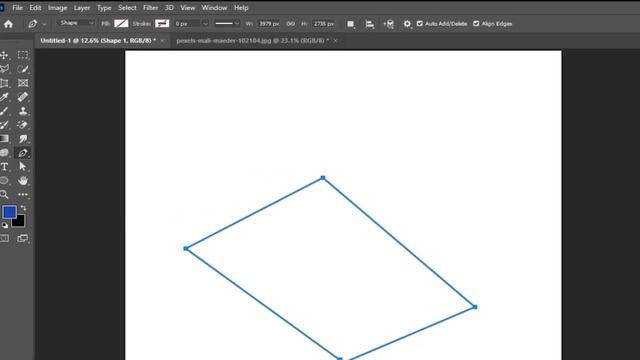Image resolution: width=640 pixels, height=360 pixels.
Task: Select the Type tool
Action: click(x=4, y=167)
